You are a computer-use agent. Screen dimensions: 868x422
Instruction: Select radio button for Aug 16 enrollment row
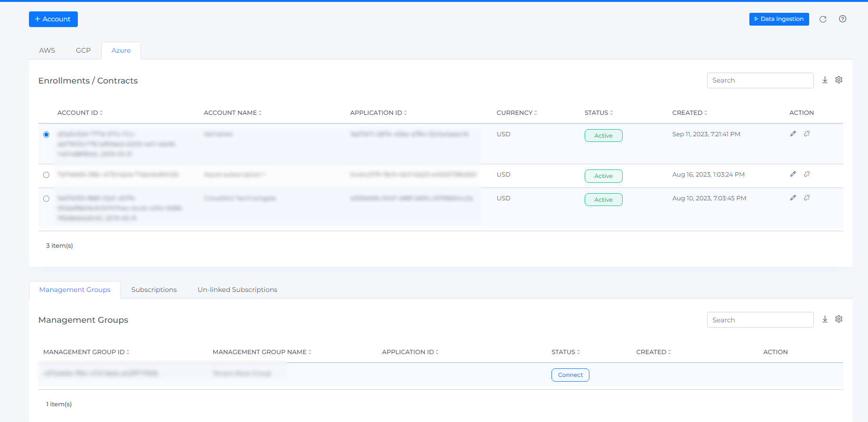click(46, 175)
